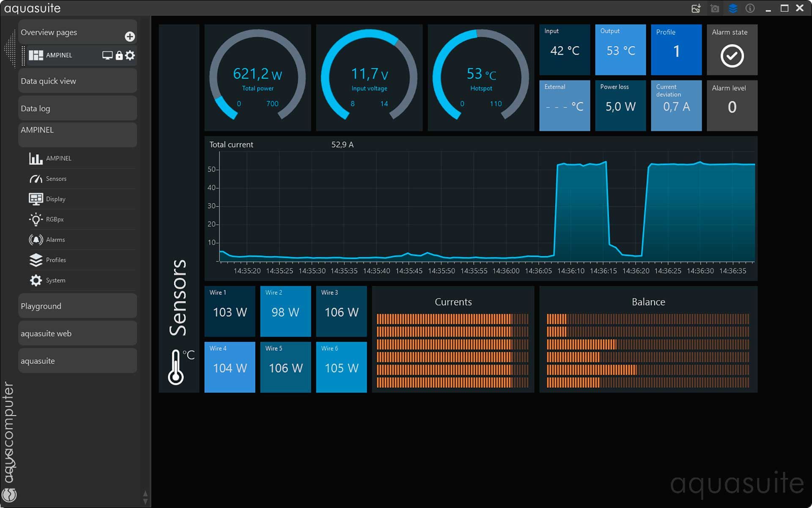Open the System settings page
The image size is (812, 508).
tap(55, 280)
